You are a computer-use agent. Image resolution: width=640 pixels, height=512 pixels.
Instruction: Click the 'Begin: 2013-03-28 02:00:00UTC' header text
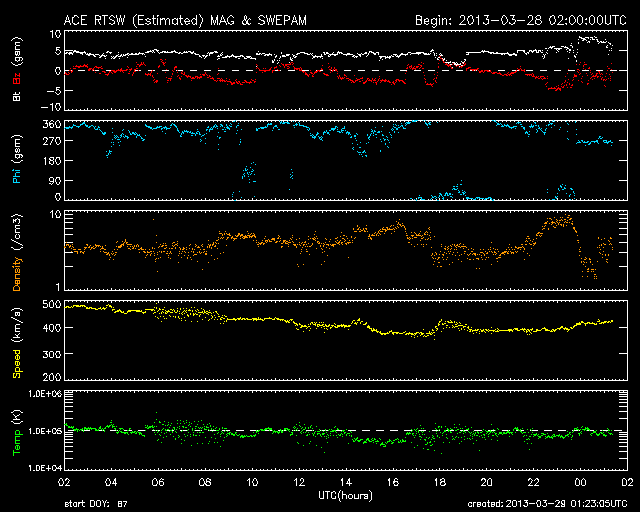(521, 20)
